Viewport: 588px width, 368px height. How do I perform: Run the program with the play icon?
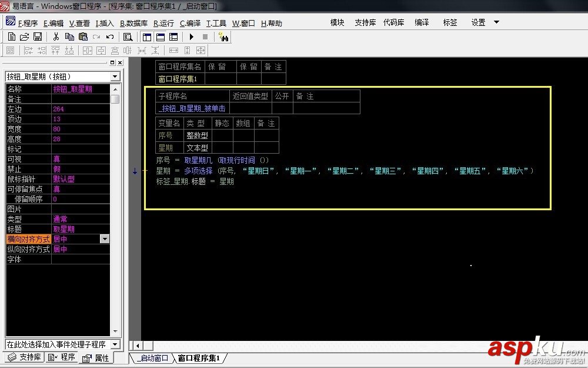tap(191, 37)
